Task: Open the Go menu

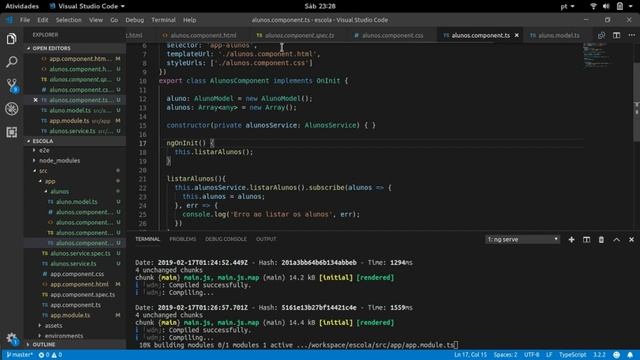Action: tap(114, 20)
